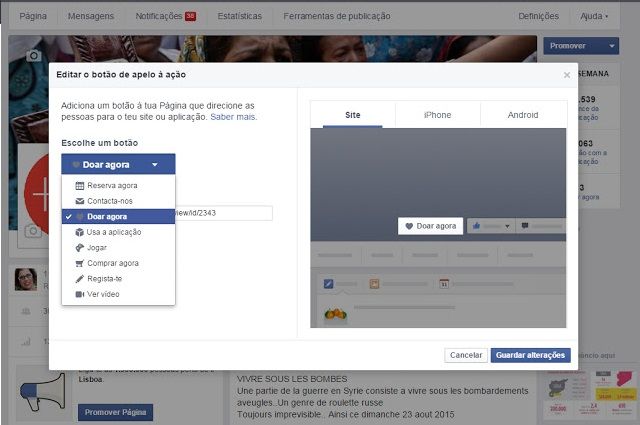Open the Saber mais link

click(x=233, y=117)
